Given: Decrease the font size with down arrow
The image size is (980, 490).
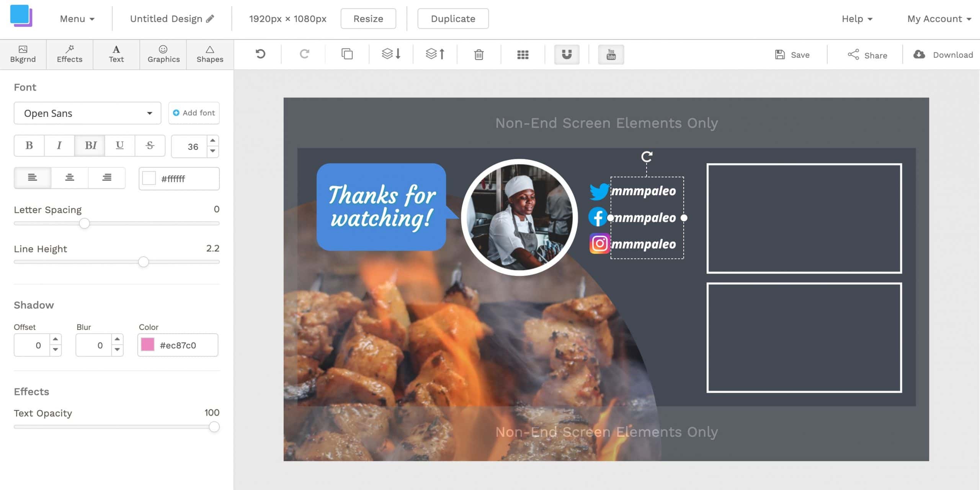Looking at the screenshot, I should pos(213,151).
